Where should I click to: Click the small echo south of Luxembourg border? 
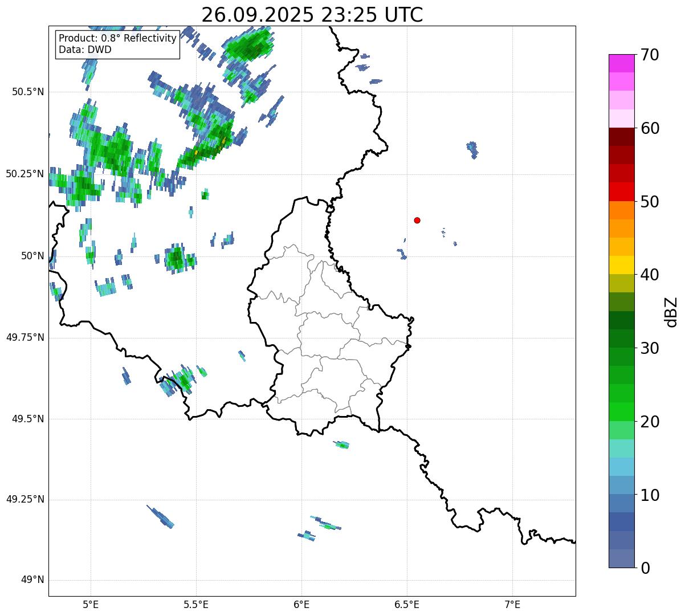pos(342,444)
